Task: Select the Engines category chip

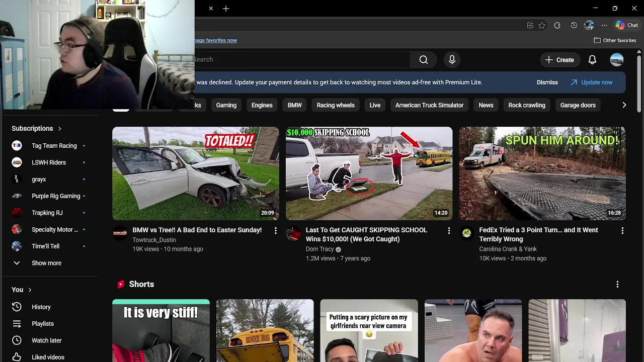Action: pos(262,105)
